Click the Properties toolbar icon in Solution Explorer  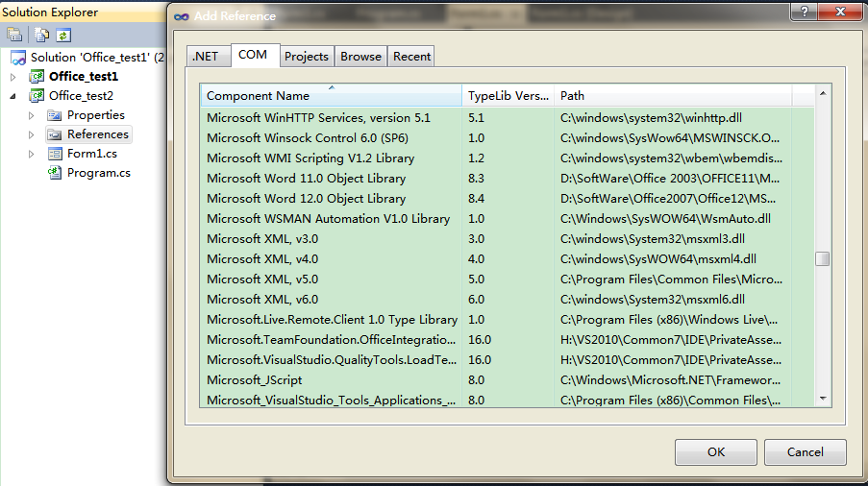coord(14,35)
